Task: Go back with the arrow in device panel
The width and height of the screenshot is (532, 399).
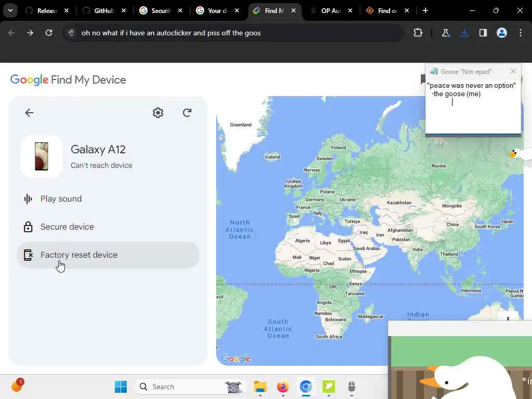Action: tap(29, 113)
